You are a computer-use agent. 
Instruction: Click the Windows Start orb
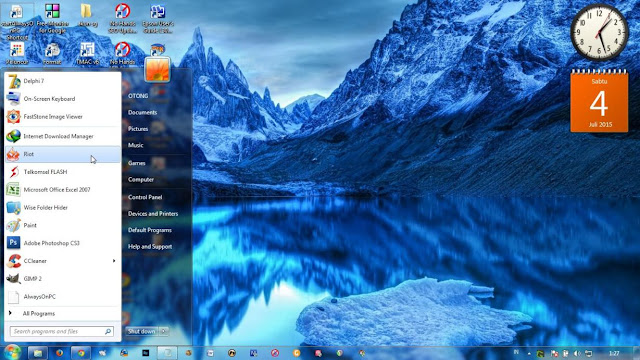pyautogui.click(x=12, y=352)
